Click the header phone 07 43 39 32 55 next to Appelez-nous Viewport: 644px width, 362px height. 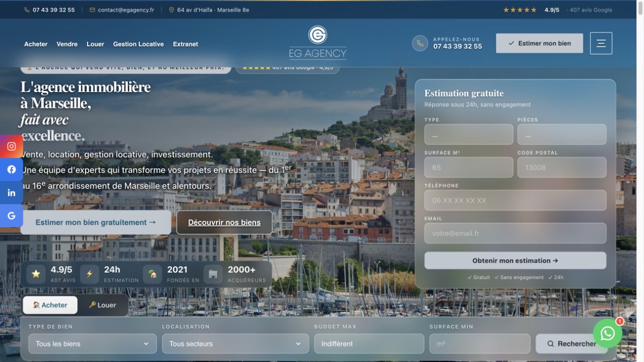coord(458,46)
